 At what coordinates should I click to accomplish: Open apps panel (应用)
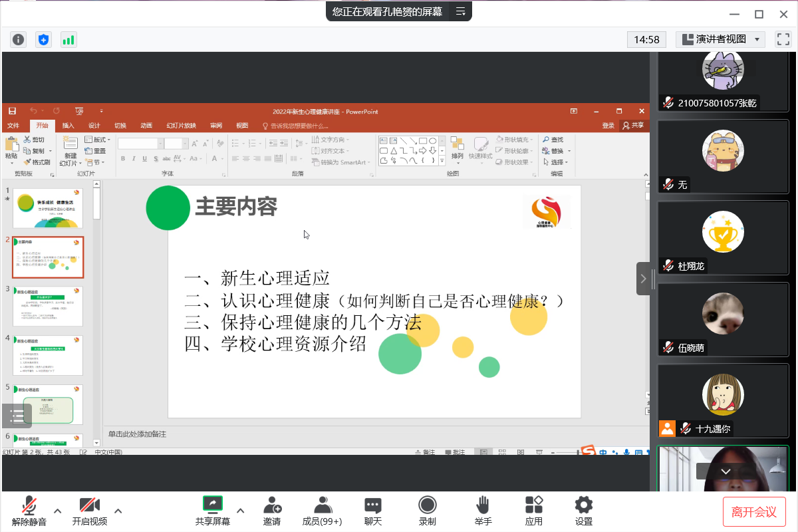pyautogui.click(x=533, y=511)
